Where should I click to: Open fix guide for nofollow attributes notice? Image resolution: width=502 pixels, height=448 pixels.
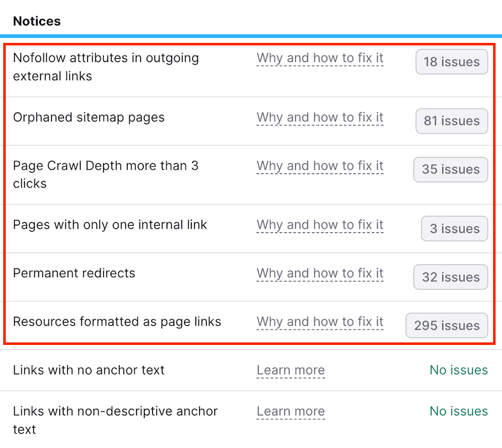tap(320, 58)
